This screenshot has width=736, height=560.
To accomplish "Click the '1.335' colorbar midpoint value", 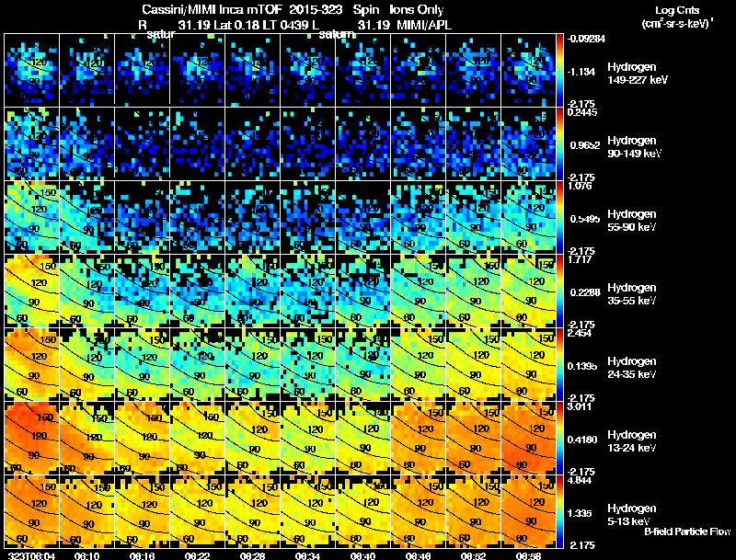I will [580, 513].
